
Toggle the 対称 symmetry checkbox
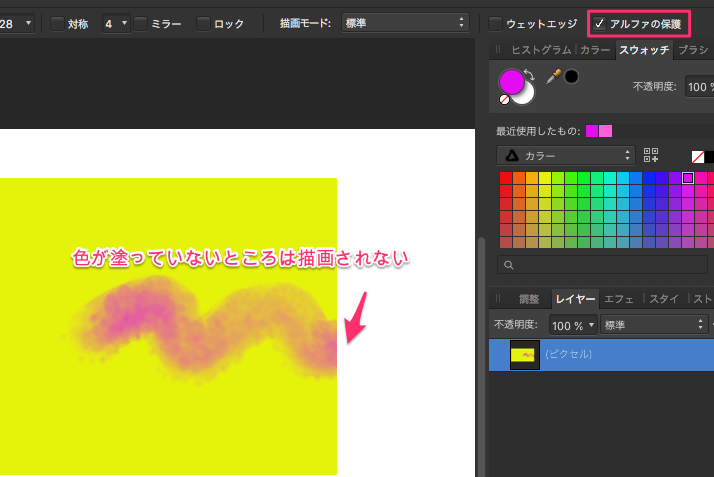pyautogui.click(x=57, y=23)
